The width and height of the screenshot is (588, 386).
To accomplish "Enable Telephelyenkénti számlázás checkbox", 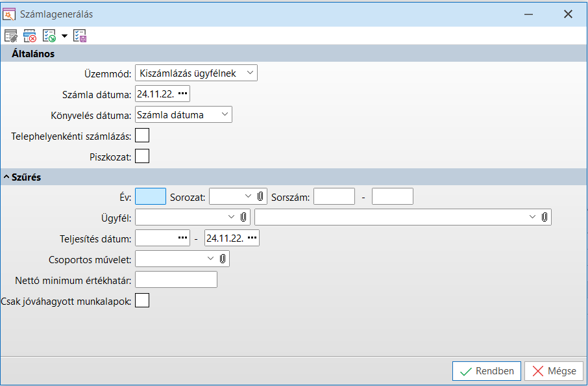I will pos(141,135).
